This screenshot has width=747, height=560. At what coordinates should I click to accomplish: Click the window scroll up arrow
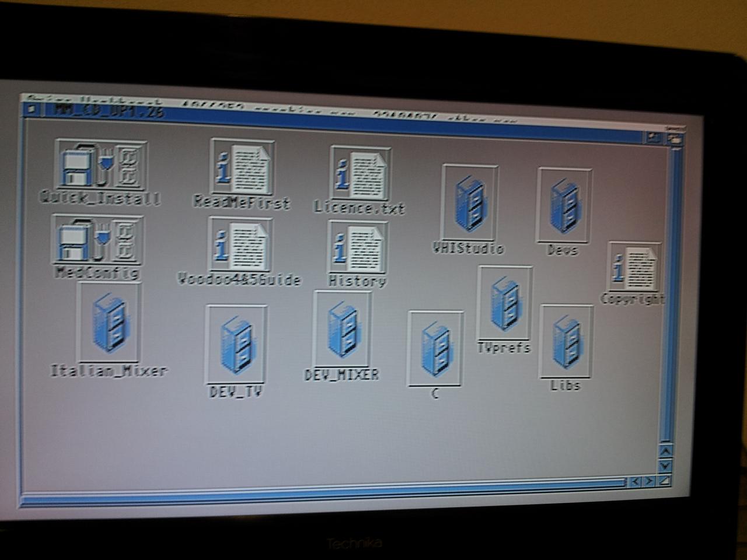pyautogui.click(x=665, y=451)
